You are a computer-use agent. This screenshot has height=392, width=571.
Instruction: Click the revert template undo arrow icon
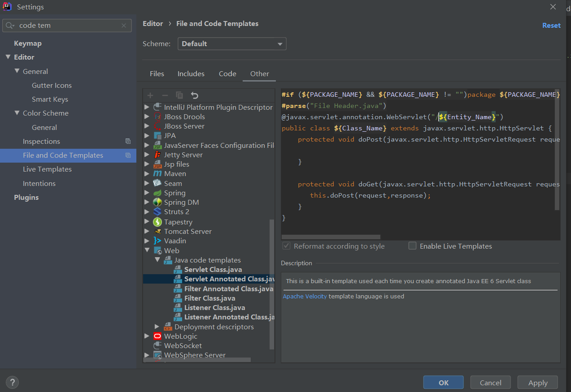point(194,95)
